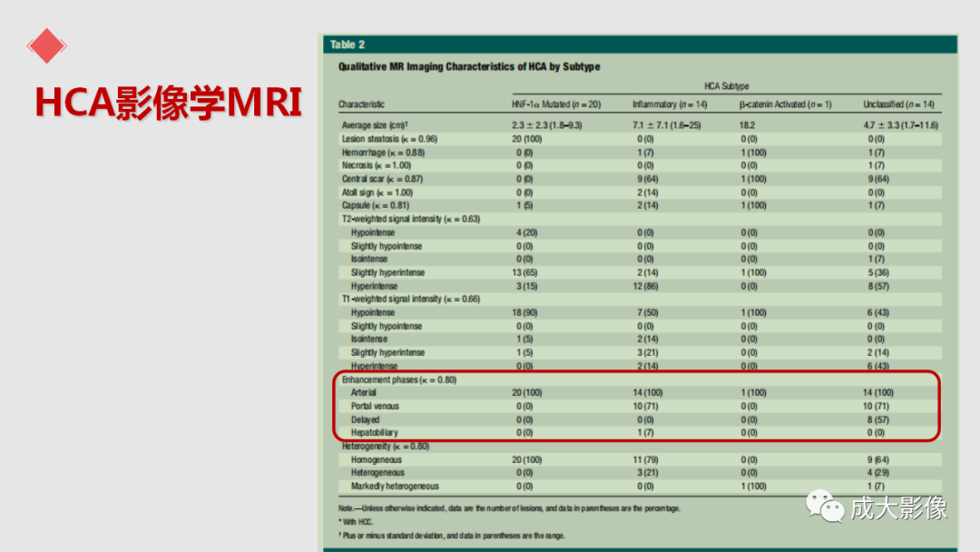Click the red diamond icon
This screenshot has width=980, height=552.
point(46,45)
